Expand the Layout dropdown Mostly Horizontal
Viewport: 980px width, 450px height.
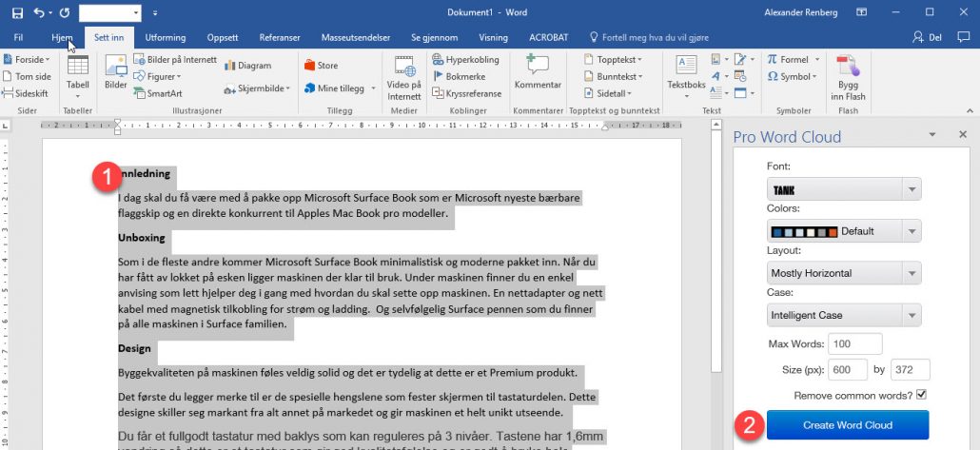tap(843, 273)
